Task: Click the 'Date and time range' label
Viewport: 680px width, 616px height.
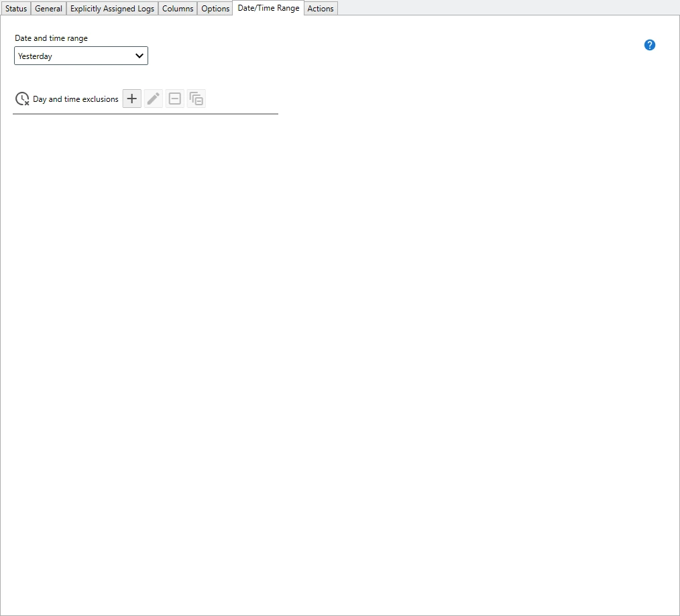Action: point(51,38)
